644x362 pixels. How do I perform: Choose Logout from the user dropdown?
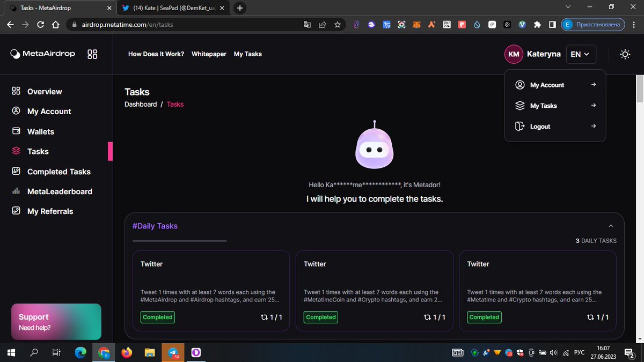tap(555, 127)
